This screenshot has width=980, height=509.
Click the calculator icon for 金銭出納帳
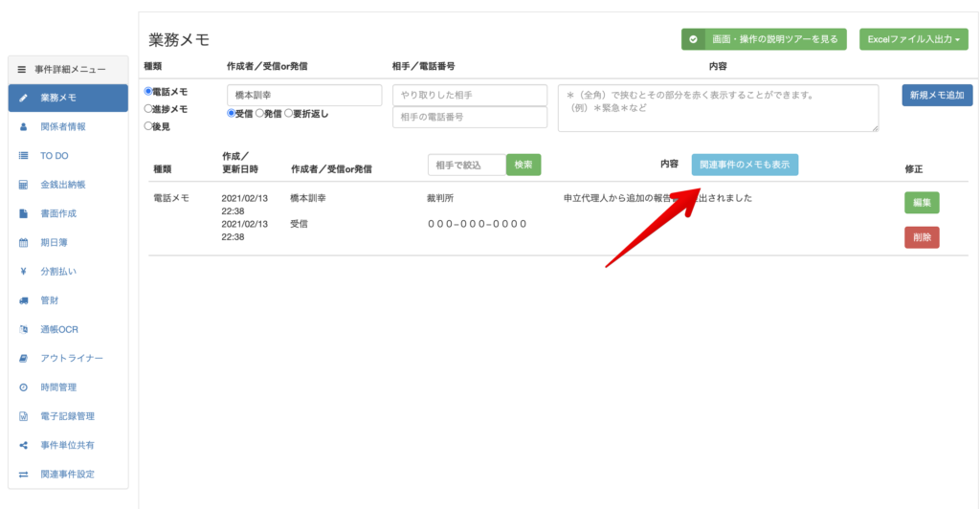23,185
